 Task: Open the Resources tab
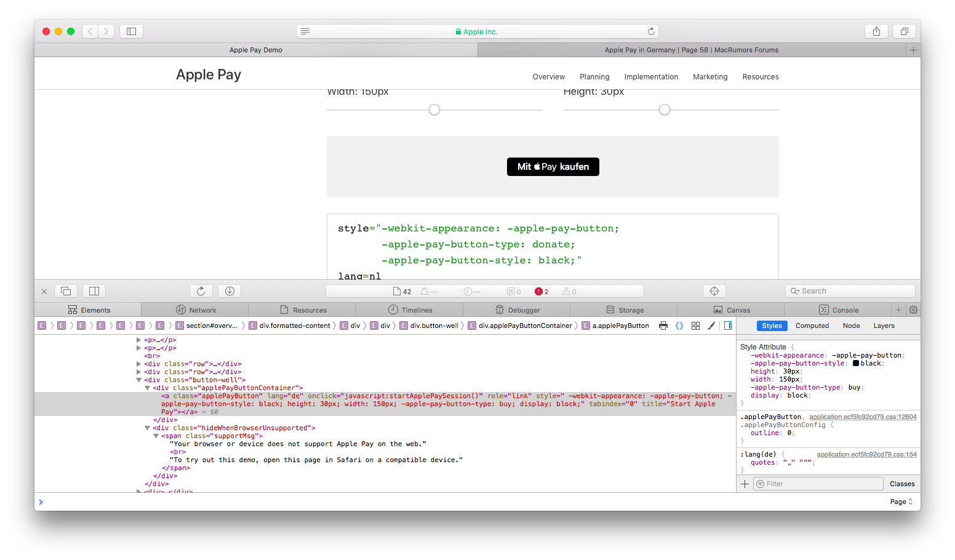pos(302,310)
